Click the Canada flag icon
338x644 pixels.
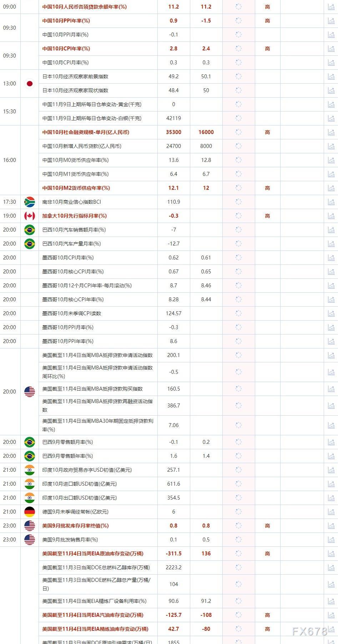click(30, 216)
